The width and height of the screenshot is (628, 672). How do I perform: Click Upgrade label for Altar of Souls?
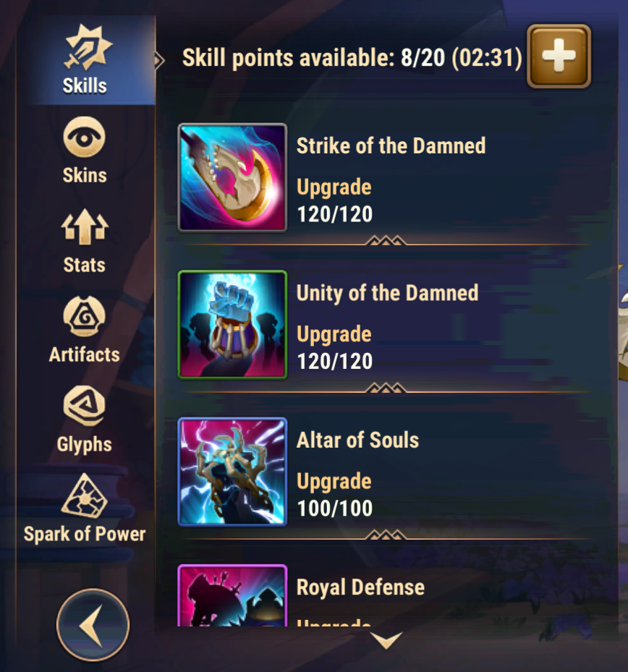[334, 481]
